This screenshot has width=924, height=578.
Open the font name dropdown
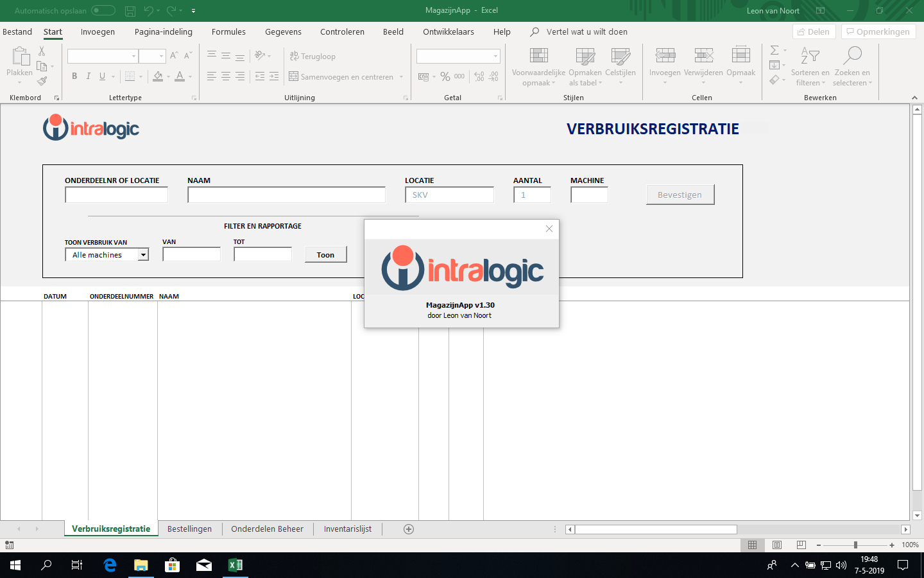click(133, 57)
